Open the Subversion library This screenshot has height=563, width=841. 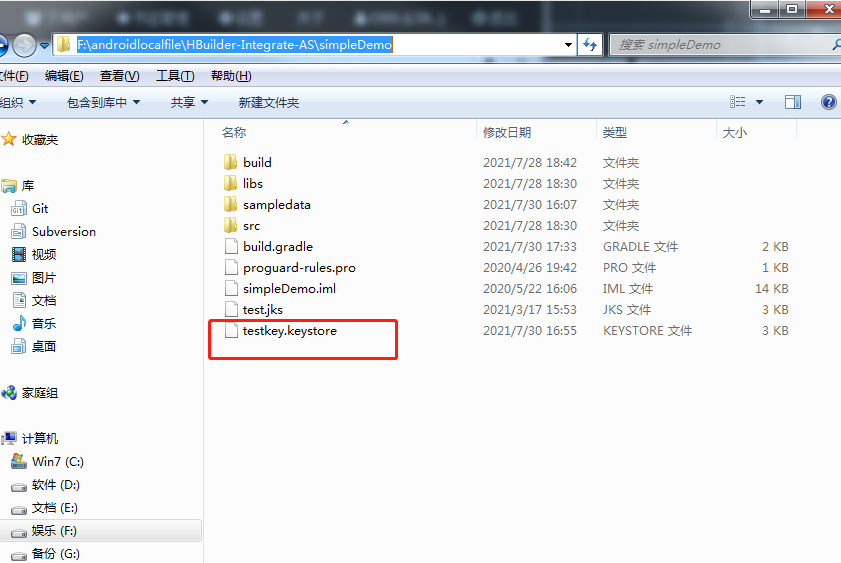pyautogui.click(x=64, y=232)
